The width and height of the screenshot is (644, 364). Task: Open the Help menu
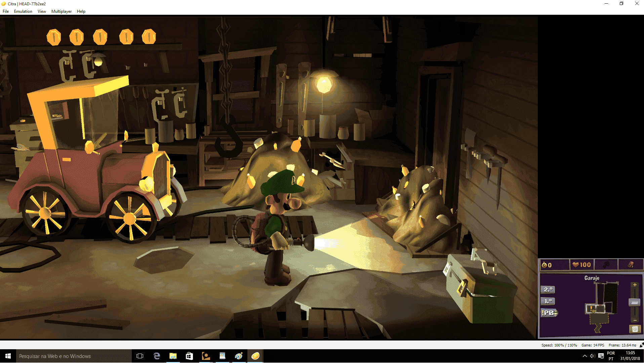[x=81, y=11]
